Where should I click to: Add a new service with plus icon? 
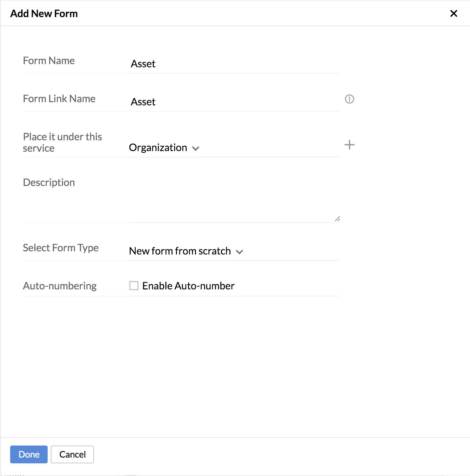(349, 145)
